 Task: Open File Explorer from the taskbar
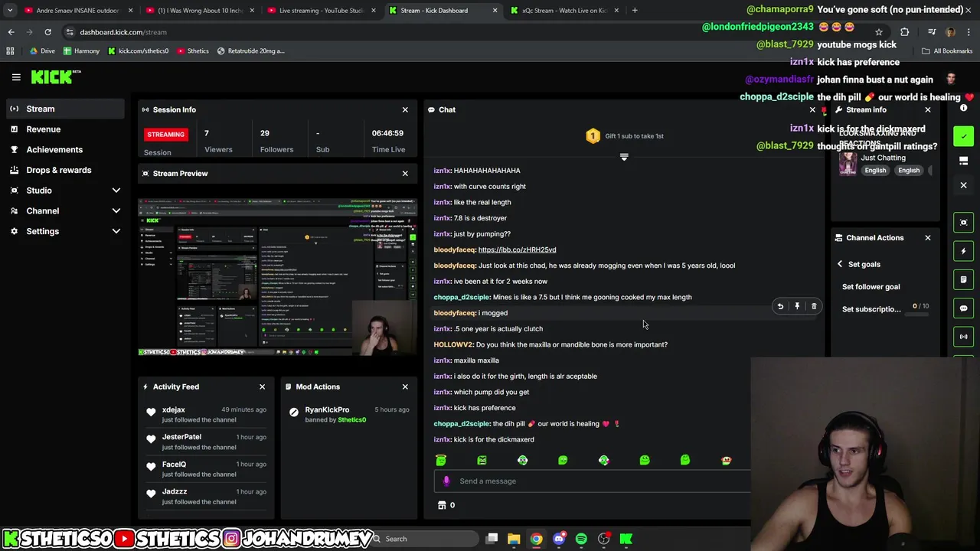pyautogui.click(x=514, y=539)
